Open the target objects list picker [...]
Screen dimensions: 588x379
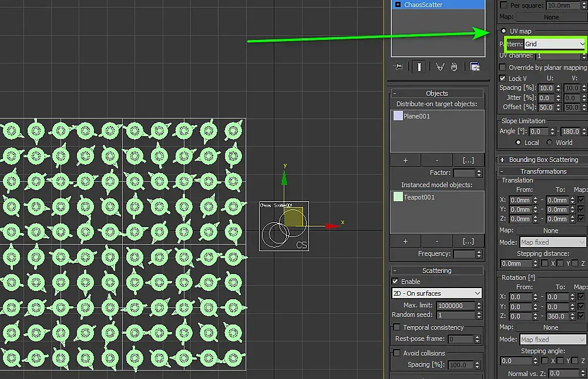(468, 160)
